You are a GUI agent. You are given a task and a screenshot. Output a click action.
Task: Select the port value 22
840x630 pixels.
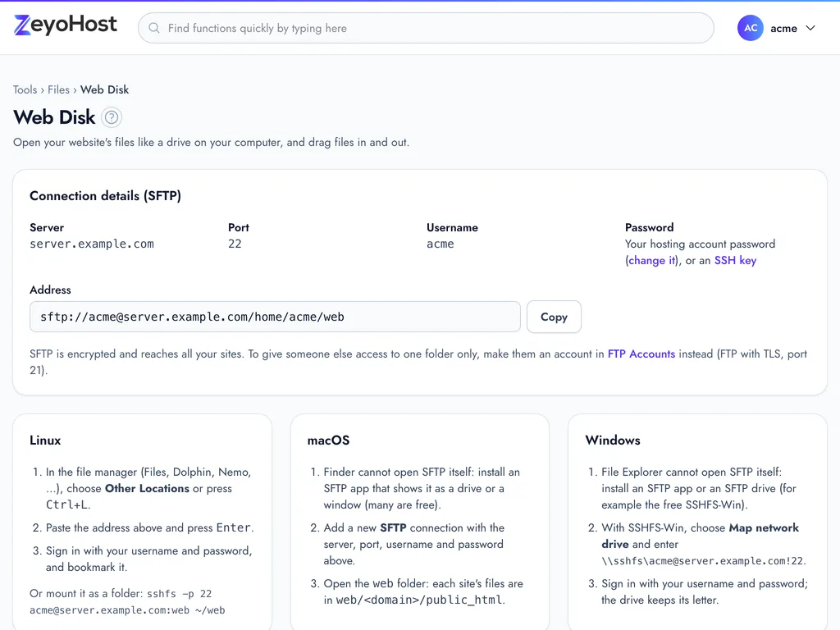tap(235, 244)
